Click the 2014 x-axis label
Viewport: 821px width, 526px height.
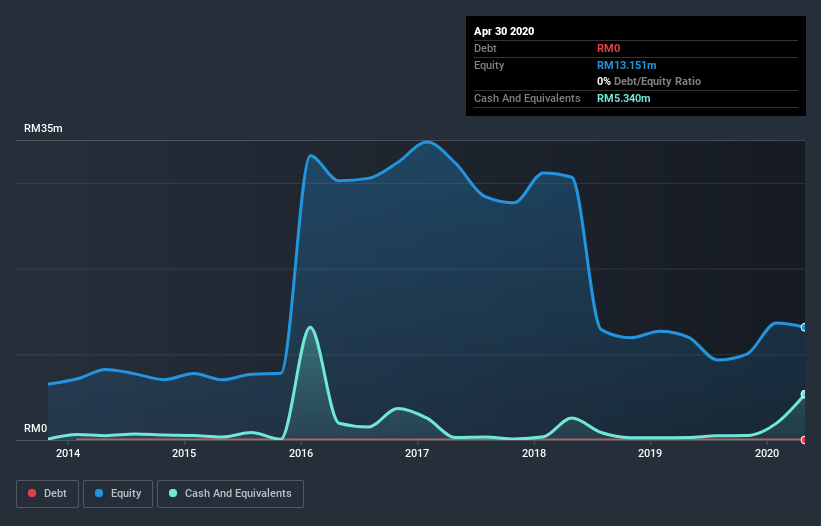point(68,453)
